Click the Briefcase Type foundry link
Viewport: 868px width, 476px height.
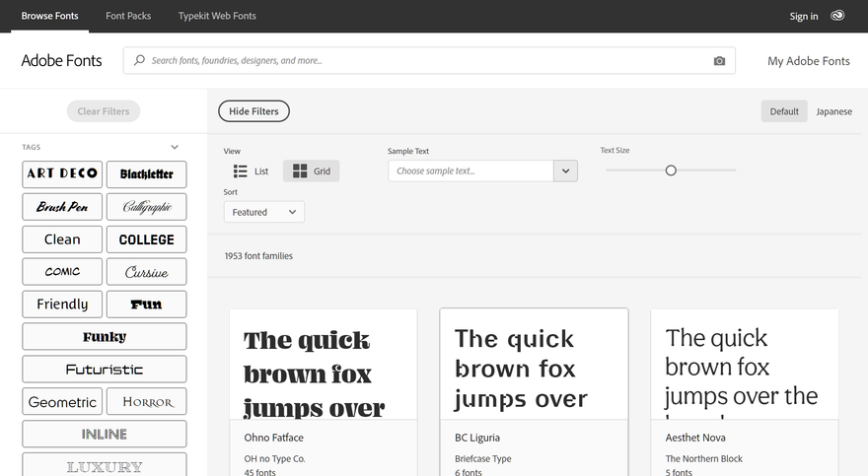click(482, 458)
